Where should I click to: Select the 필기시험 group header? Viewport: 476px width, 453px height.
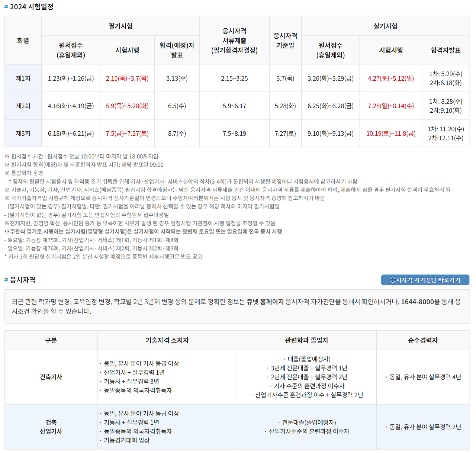[120, 26]
